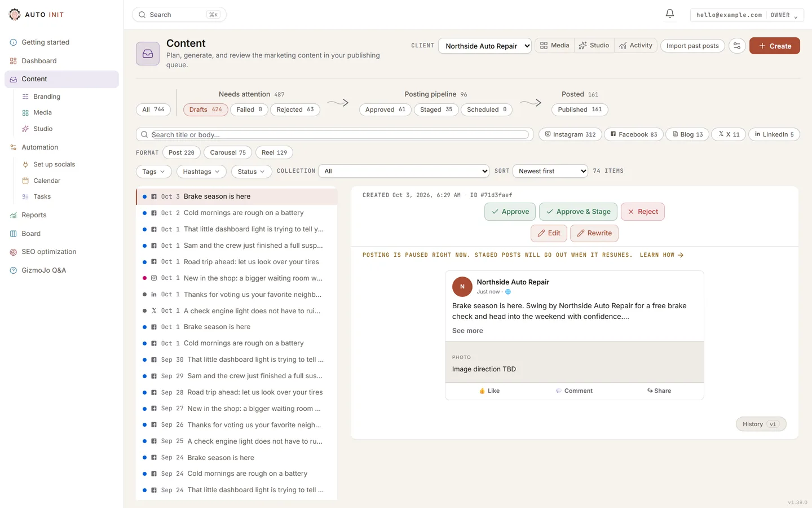The image size is (812, 508).
Task: Click the Share button in the preview
Action: pos(659,391)
